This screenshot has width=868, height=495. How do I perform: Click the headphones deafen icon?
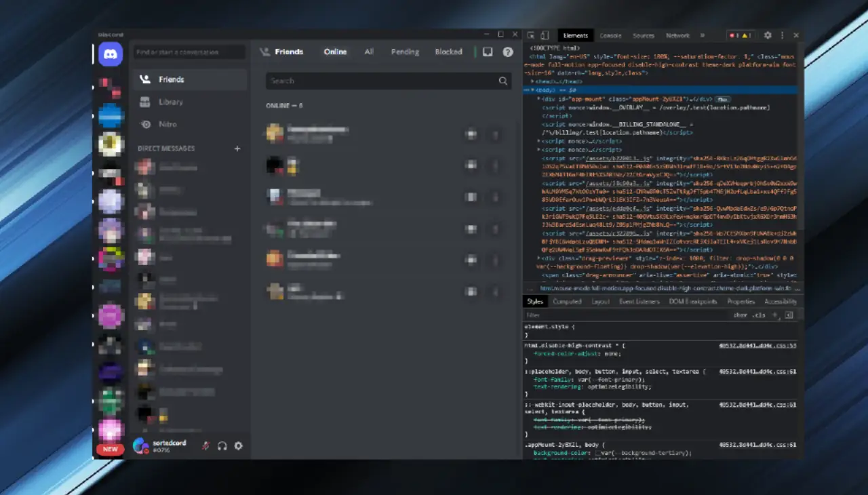click(222, 446)
